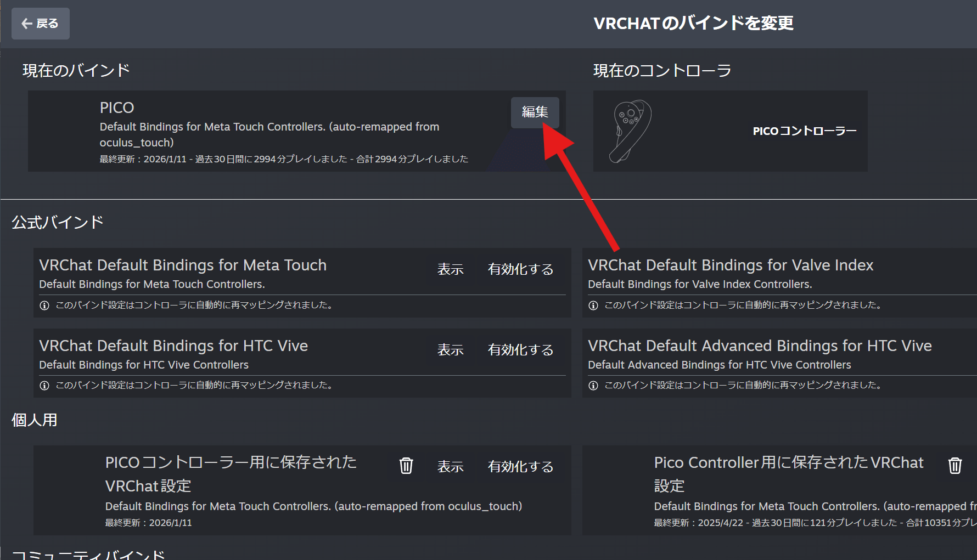Click the back arrow icon beside 戻る
This screenshot has width=977, height=560.
coord(27,24)
